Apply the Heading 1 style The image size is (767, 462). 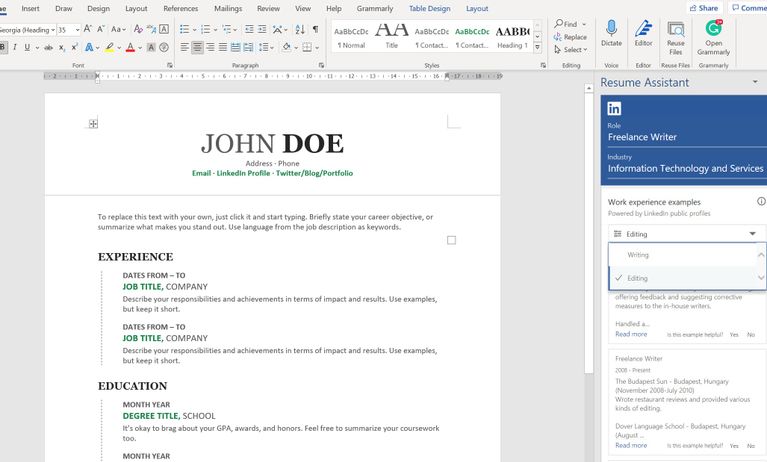coord(512,35)
